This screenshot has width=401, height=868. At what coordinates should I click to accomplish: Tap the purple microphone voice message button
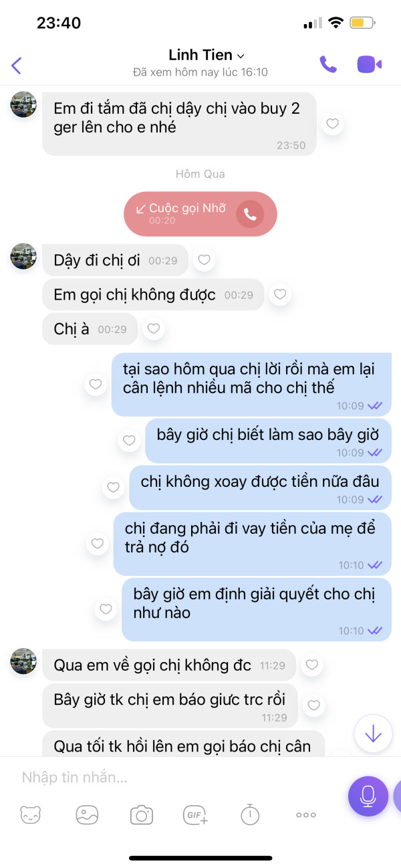coord(368,796)
